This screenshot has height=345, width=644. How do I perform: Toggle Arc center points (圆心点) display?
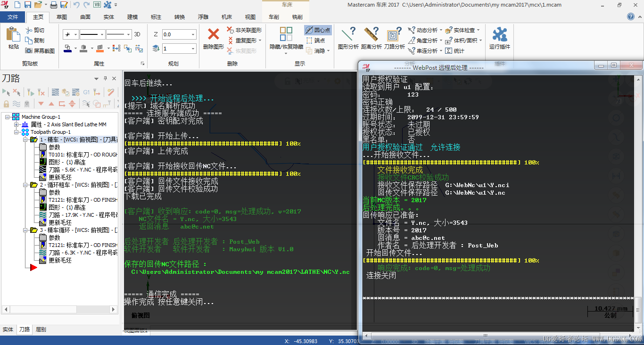click(x=318, y=30)
